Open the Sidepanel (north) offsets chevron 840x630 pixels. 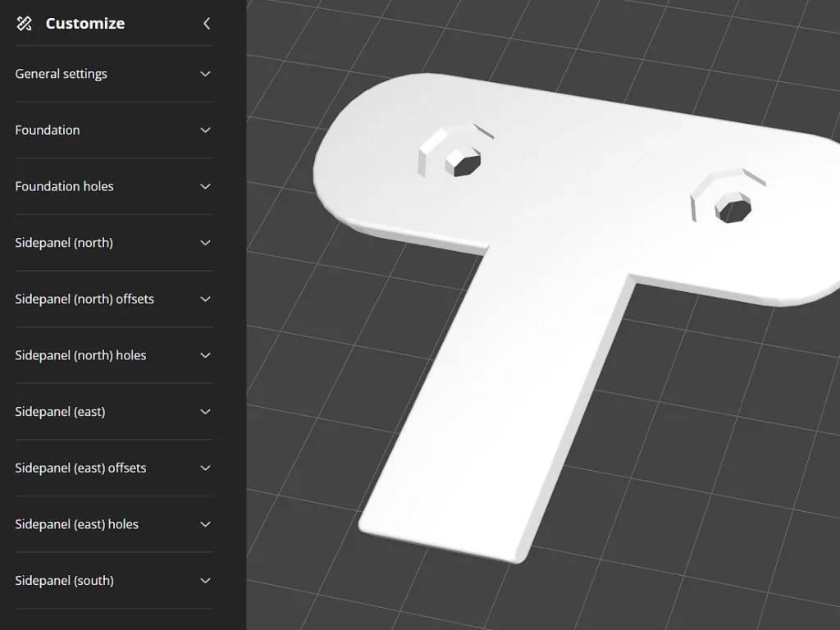[205, 299]
